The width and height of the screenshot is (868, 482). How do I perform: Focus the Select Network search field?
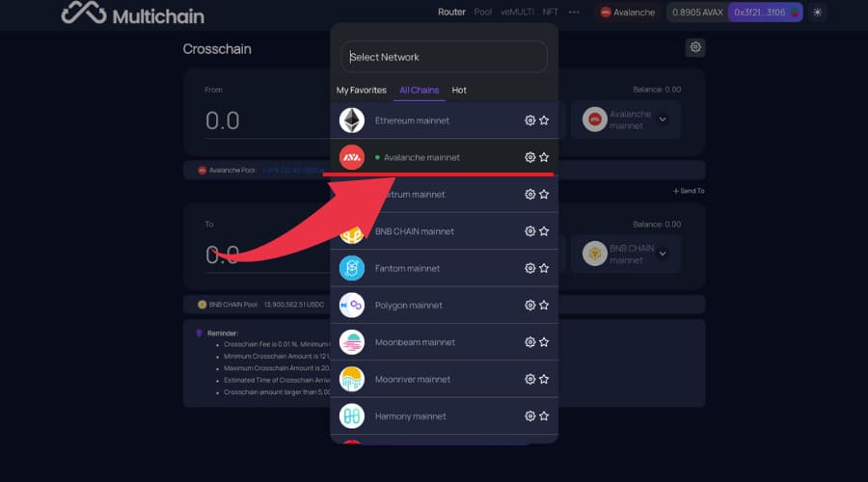(x=444, y=57)
